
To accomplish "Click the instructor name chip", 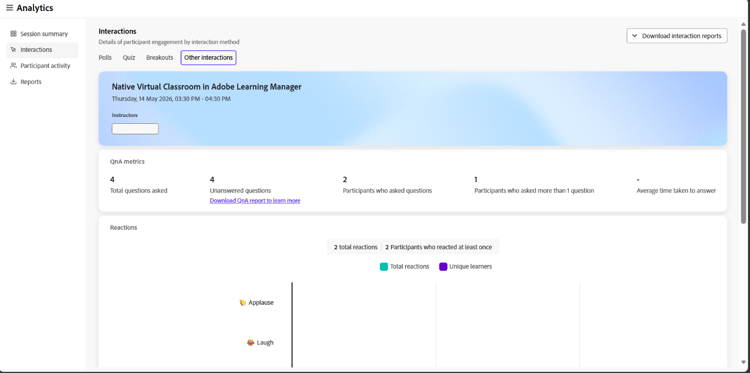I will click(x=135, y=129).
